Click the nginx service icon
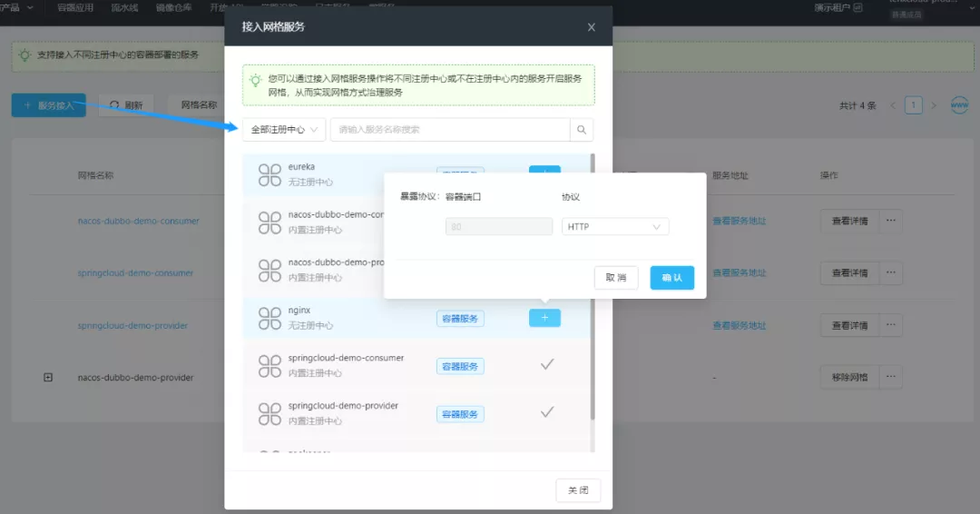 tap(270, 318)
